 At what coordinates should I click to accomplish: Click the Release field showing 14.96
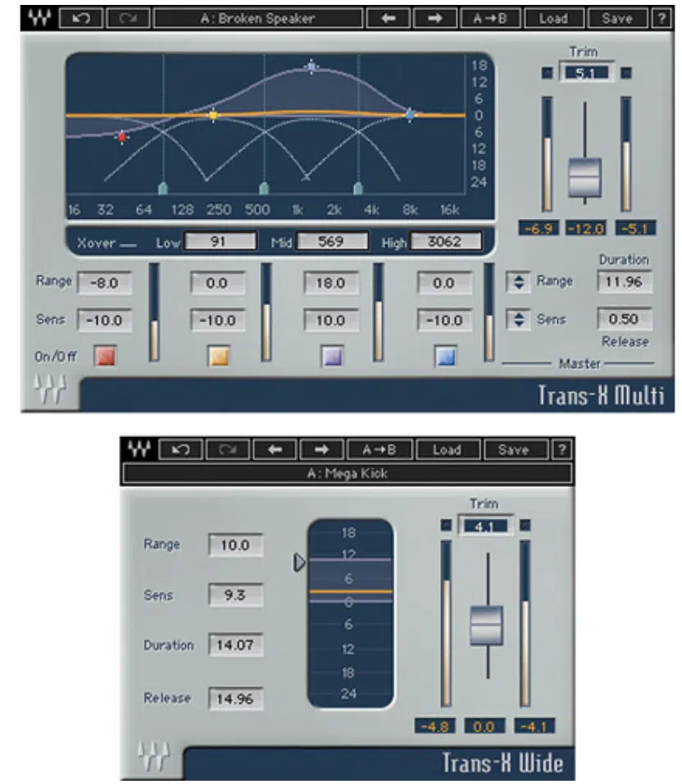point(236,699)
